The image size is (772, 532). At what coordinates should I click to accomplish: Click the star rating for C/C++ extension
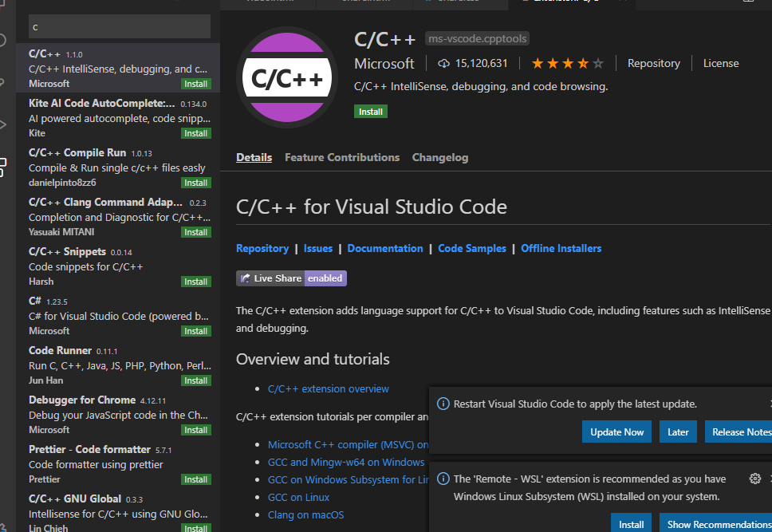pos(567,64)
